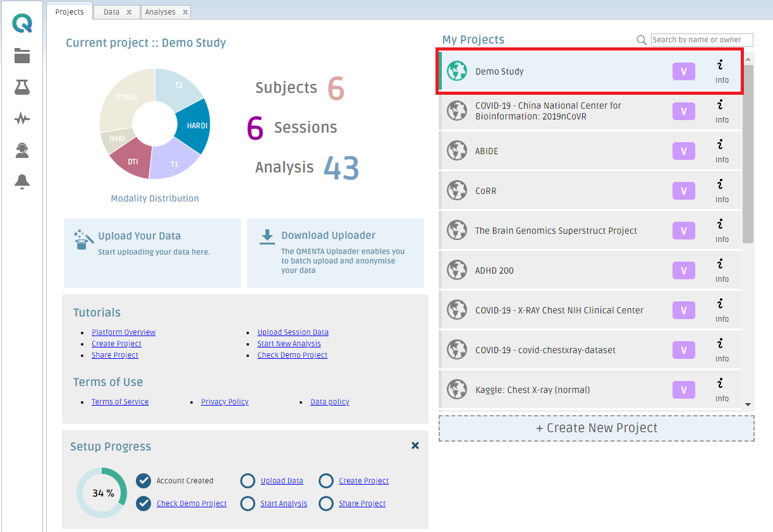Open Info for Demo Study
Screen dimensions: 773x532
(x=722, y=72)
